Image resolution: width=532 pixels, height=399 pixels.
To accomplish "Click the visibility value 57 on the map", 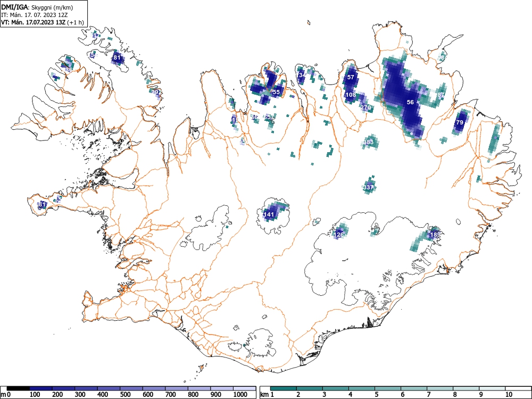I will click(x=351, y=77).
